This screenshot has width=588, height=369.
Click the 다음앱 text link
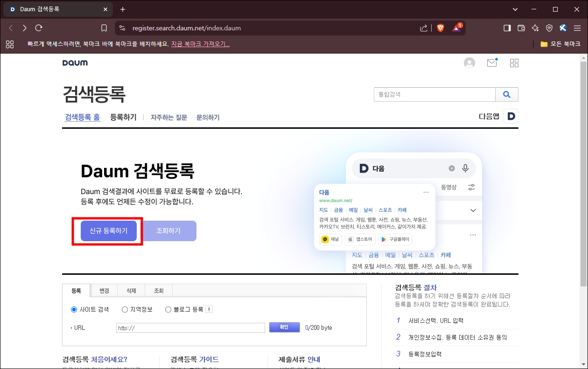tap(489, 117)
